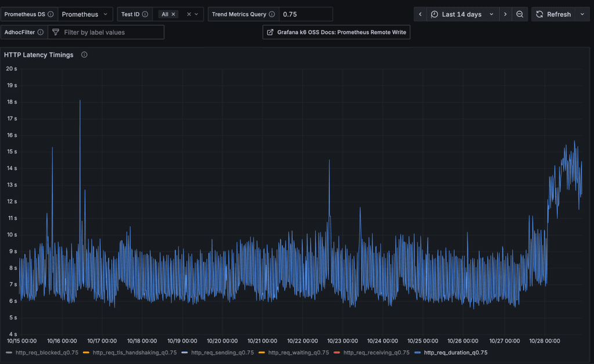Click the info icon beside Prometheus DS
The height and width of the screenshot is (364, 594).
click(x=50, y=14)
